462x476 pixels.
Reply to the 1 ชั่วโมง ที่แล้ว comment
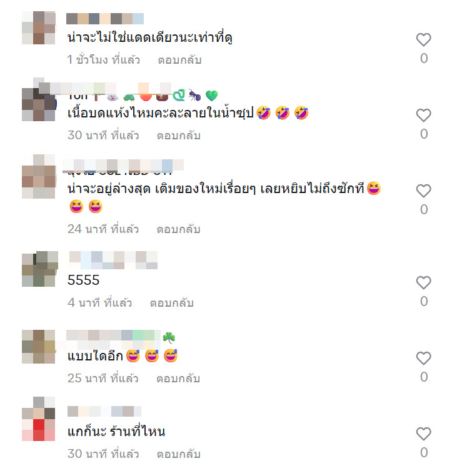point(179,59)
